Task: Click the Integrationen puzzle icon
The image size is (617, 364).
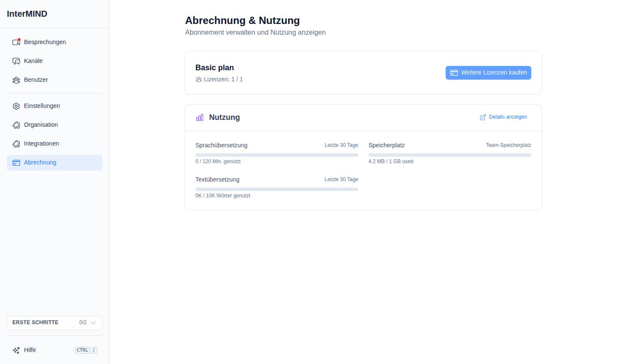Action: [x=16, y=143]
